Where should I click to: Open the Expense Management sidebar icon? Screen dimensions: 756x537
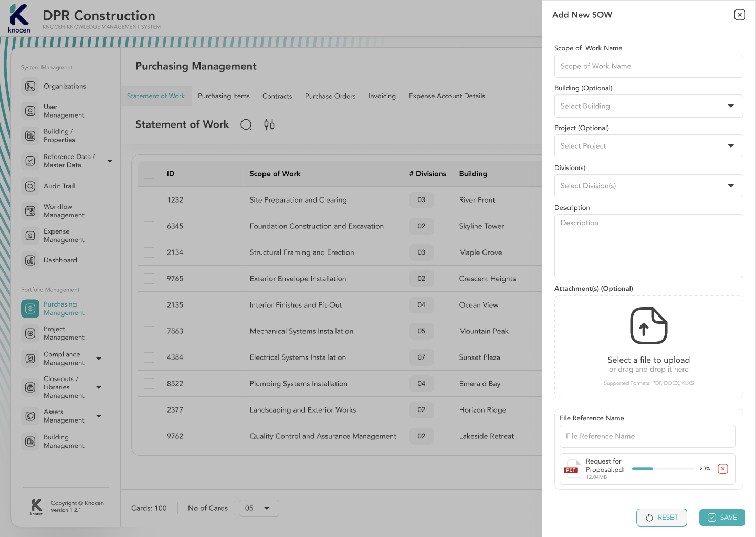[30, 236]
